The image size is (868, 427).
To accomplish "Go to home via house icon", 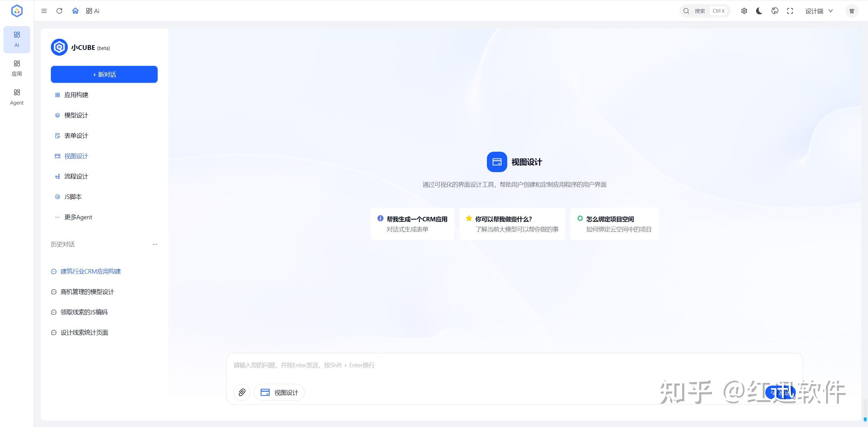I will [x=75, y=11].
